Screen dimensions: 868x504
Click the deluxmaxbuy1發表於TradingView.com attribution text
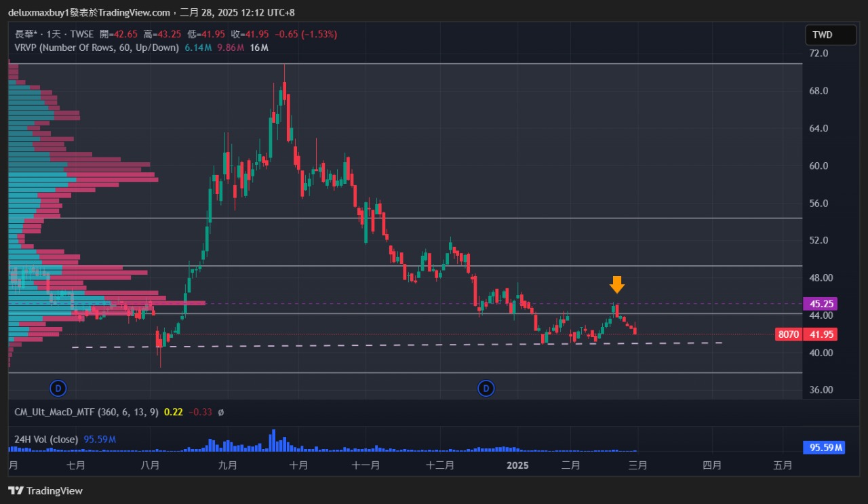point(90,12)
